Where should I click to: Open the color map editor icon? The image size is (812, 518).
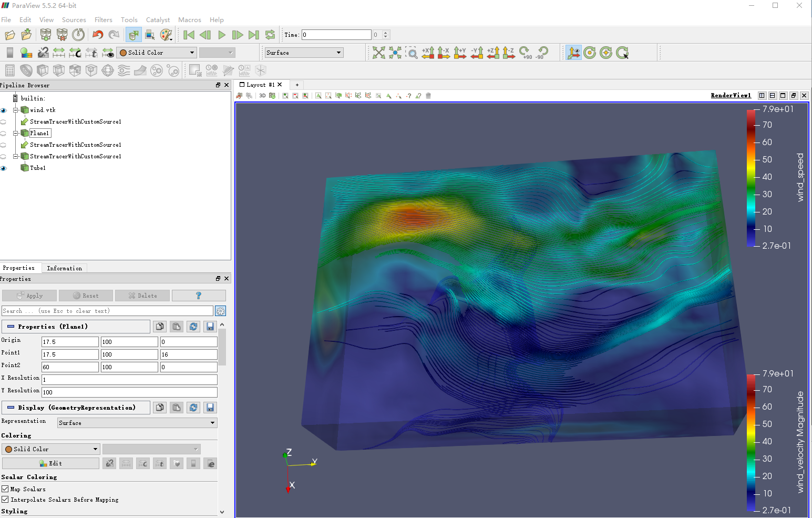(26, 53)
